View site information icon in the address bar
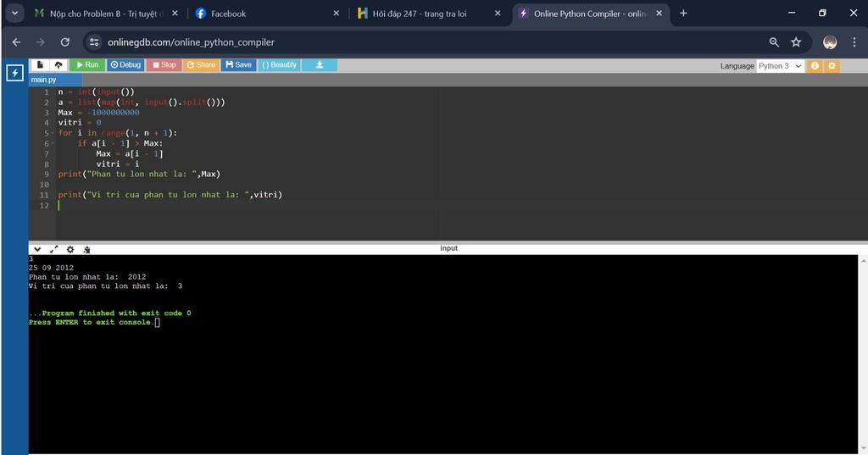Viewport: 868px width, 455px height. 95,42
